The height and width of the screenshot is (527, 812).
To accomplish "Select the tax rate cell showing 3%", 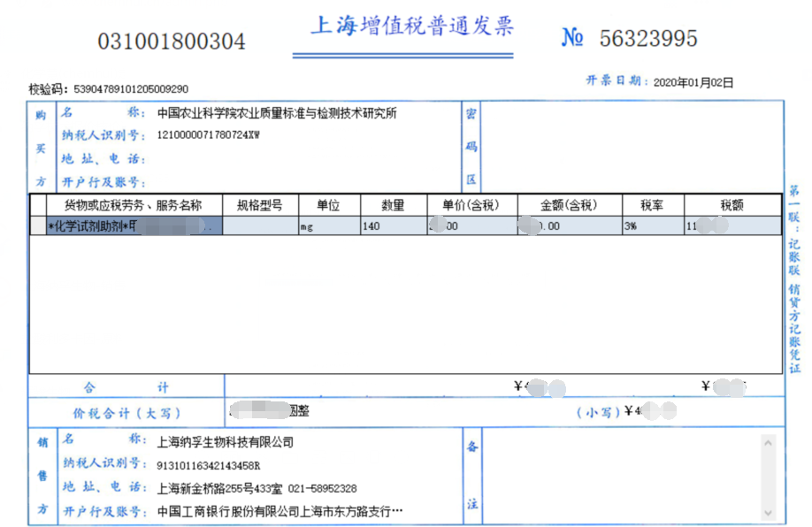I will tap(653, 226).
